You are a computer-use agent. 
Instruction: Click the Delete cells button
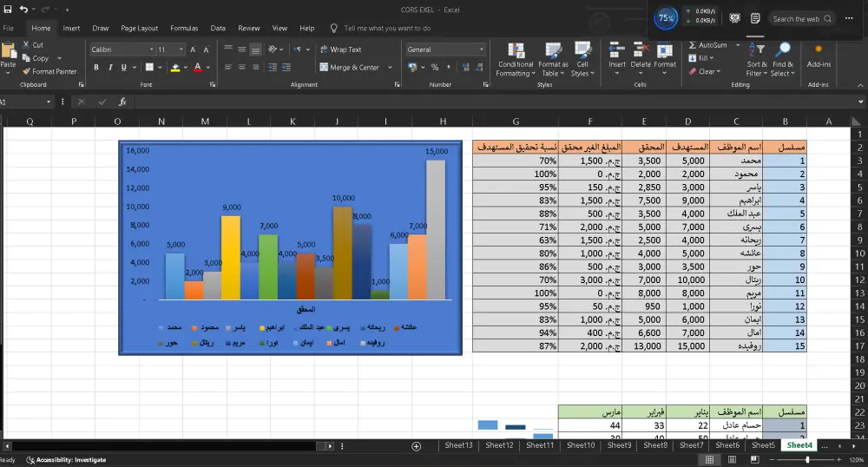pyautogui.click(x=641, y=60)
